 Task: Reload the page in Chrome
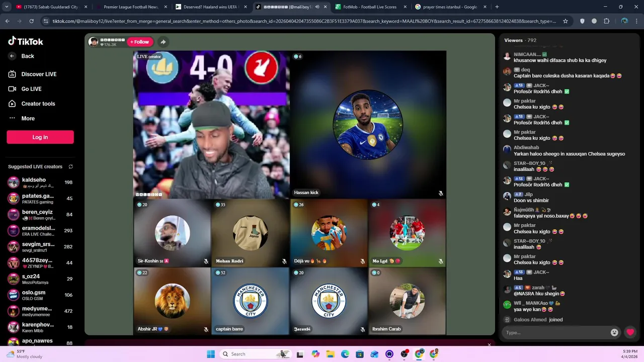point(31,21)
